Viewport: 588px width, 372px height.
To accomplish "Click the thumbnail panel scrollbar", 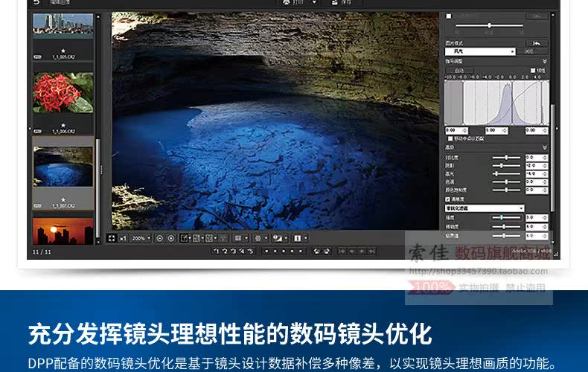I will point(98,189).
